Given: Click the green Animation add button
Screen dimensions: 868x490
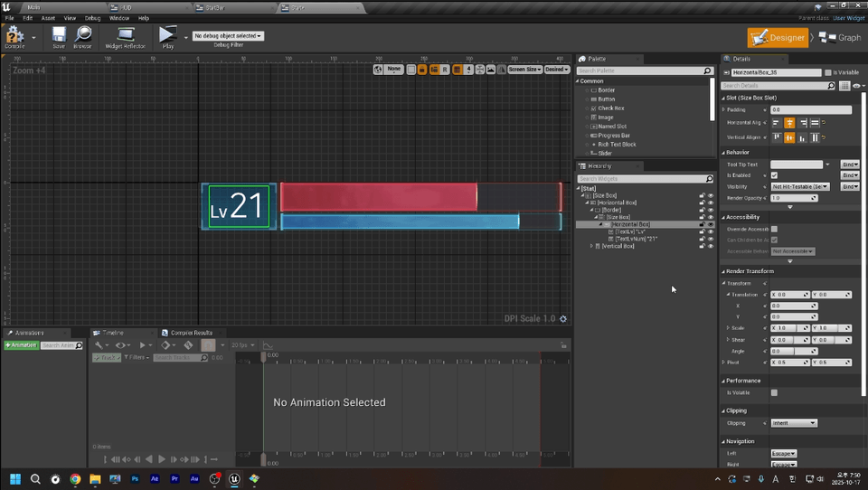Looking at the screenshot, I should point(21,345).
